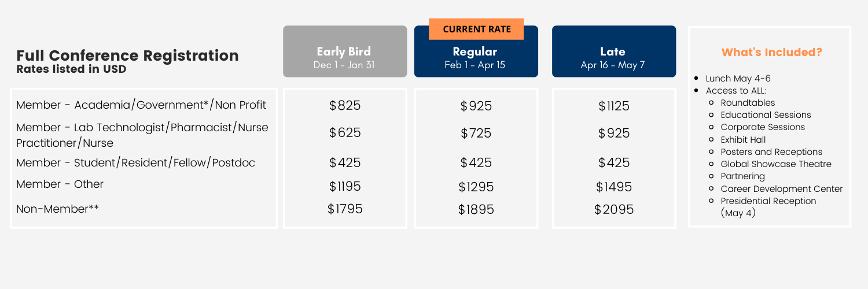Click the Global Showcase Theatre item
Screen dimensions: 868x289
(x=776, y=164)
